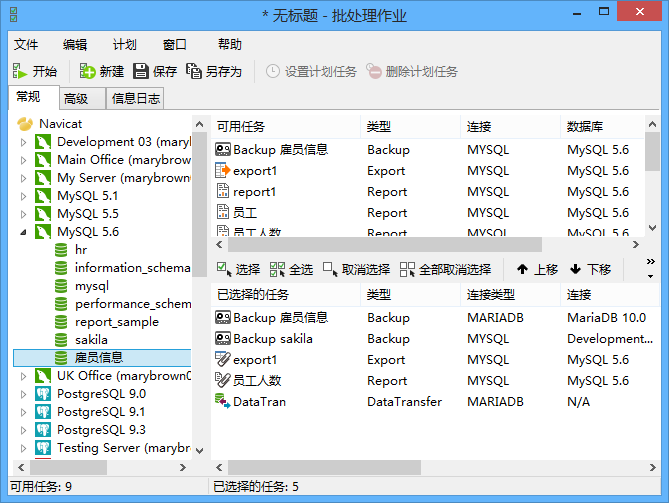Click the report icon of available report1 task
Viewport: 669px width, 503px height.
coord(223,191)
